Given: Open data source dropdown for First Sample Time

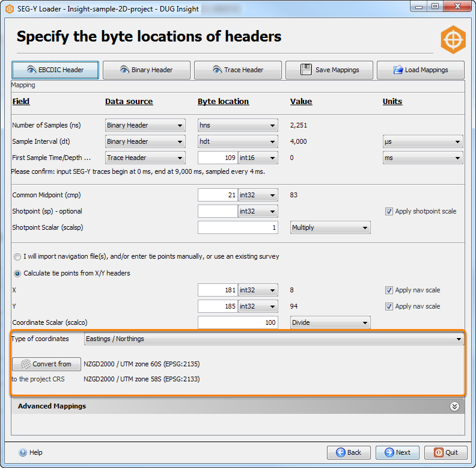Looking at the screenshot, I should tap(145, 158).
